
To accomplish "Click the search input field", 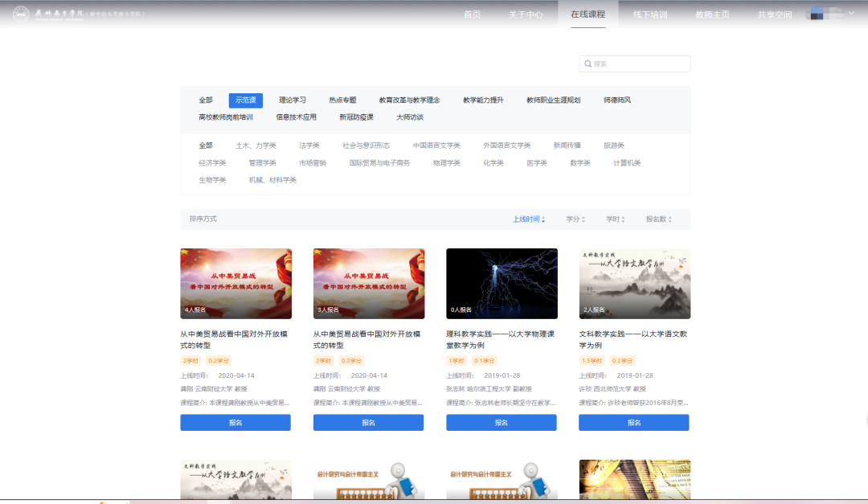I will pyautogui.click(x=639, y=64).
